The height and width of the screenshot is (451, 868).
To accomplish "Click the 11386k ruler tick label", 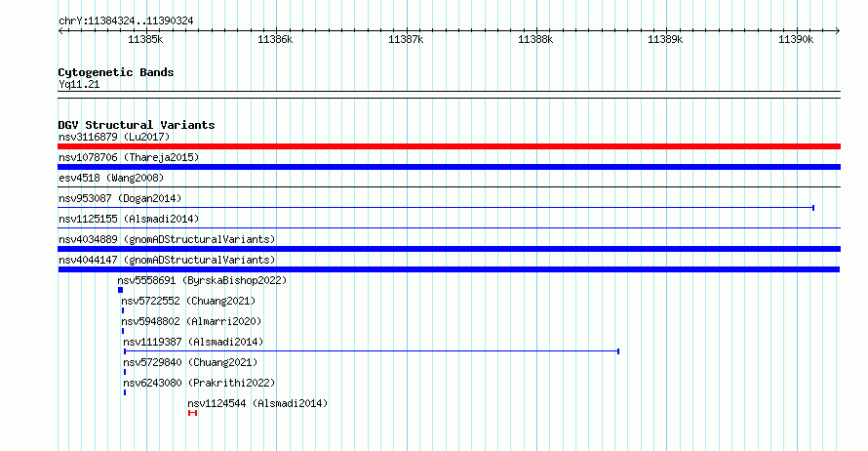I will (x=275, y=40).
